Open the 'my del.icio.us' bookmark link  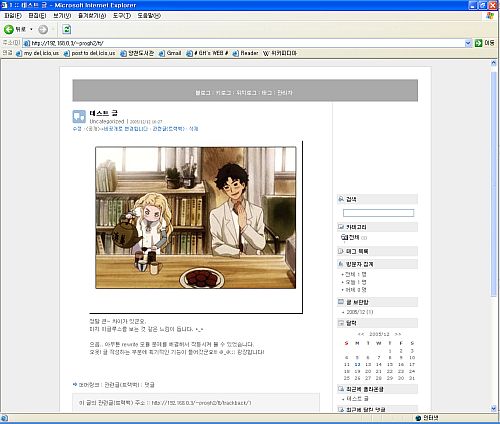(37, 53)
